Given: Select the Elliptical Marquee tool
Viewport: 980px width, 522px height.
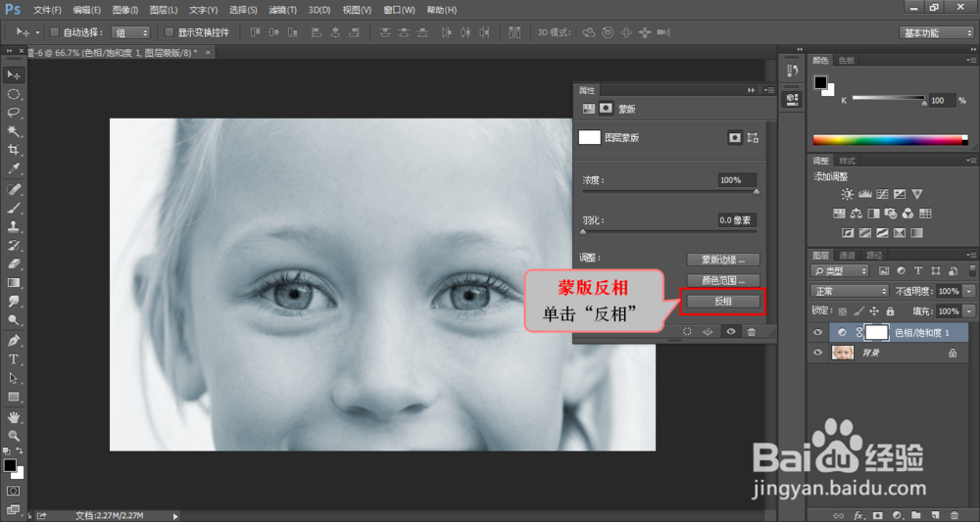Looking at the screenshot, I should click(14, 94).
